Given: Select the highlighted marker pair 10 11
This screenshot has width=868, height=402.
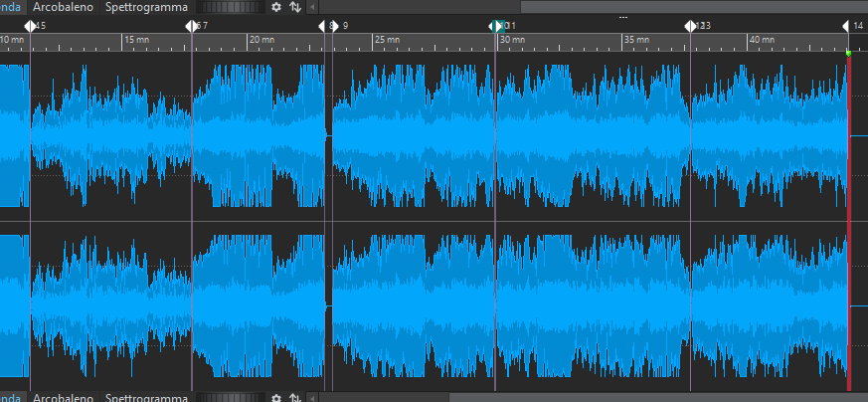Looking at the screenshot, I should (x=496, y=26).
